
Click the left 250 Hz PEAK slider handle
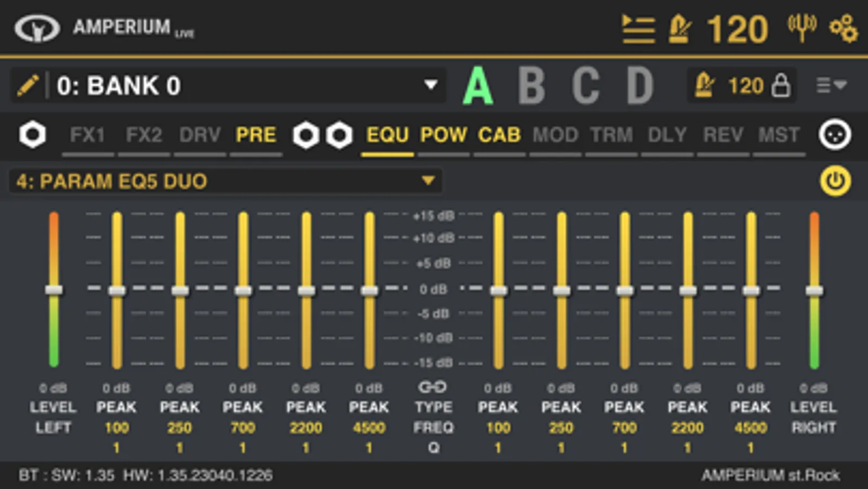[x=180, y=291]
